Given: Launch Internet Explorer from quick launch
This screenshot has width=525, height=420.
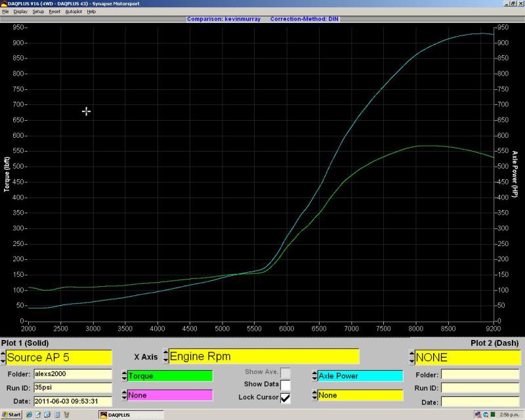Looking at the screenshot, I should click(x=29, y=415).
